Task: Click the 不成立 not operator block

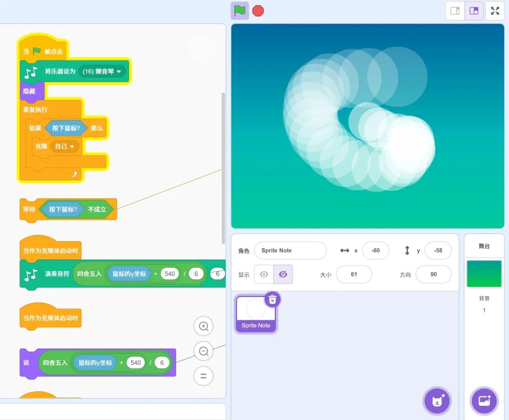Action: pos(97,210)
